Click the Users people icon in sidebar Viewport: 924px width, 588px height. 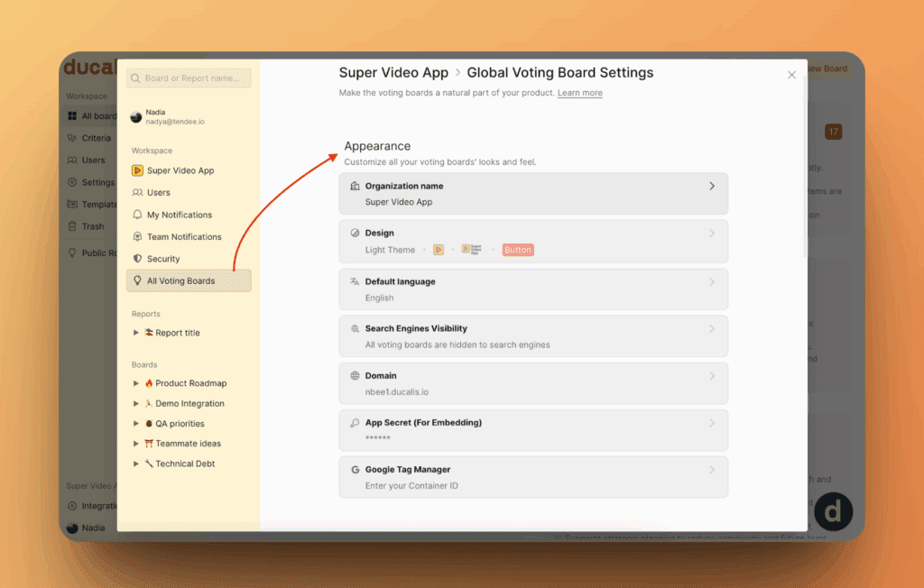click(x=138, y=193)
